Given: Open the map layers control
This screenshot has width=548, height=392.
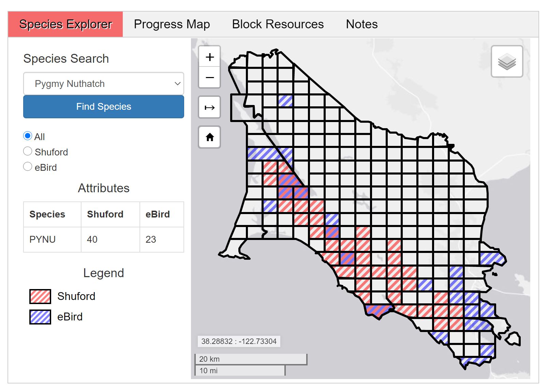Looking at the screenshot, I should (x=507, y=62).
